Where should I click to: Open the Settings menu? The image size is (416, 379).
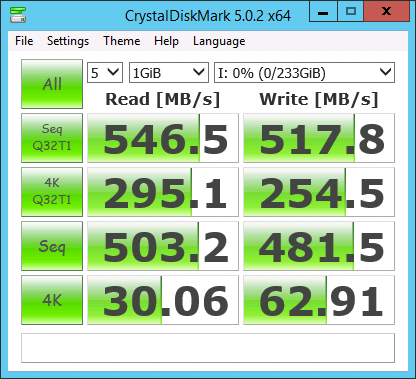click(68, 41)
